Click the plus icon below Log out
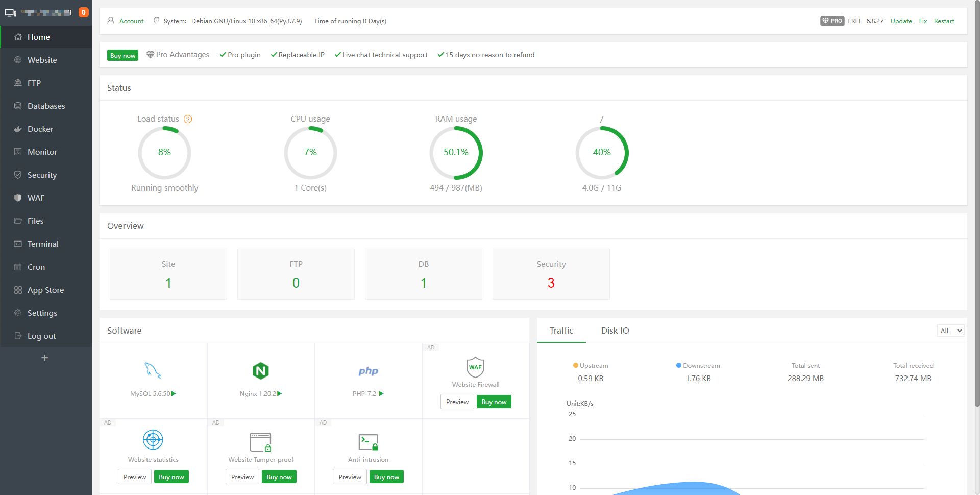This screenshot has height=495, width=980. click(44, 358)
